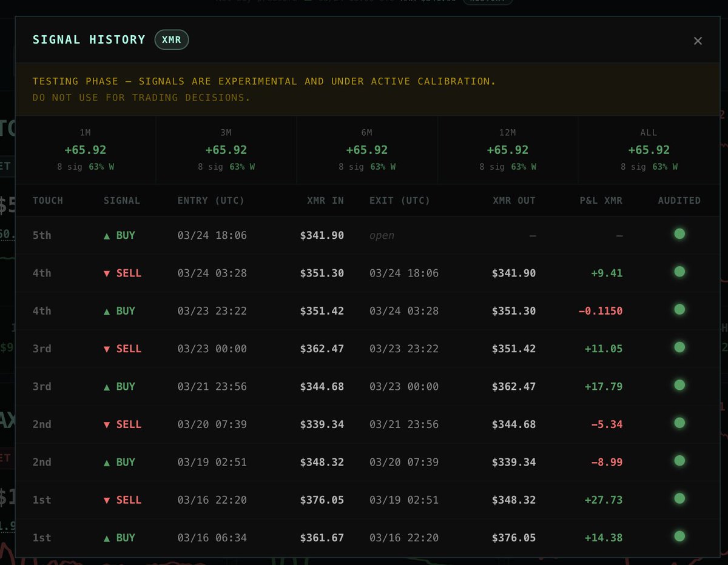Click the 'open' exit status text
The width and height of the screenshot is (728, 565).
tap(382, 236)
